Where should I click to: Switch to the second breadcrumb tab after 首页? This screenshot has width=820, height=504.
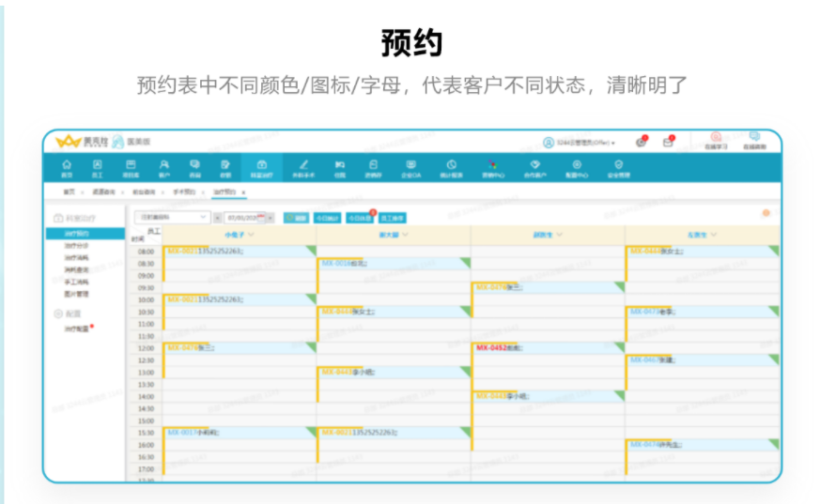point(103,192)
